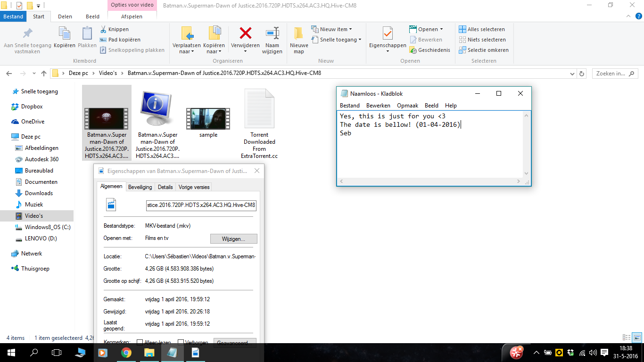This screenshot has width=644, height=362.
Task: Select Downloads in the navigation pane
Action: pyautogui.click(x=39, y=193)
